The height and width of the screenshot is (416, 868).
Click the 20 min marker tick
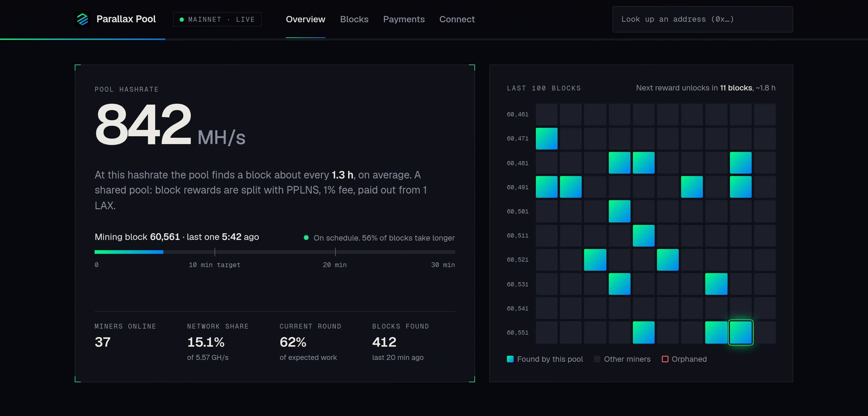(335, 252)
